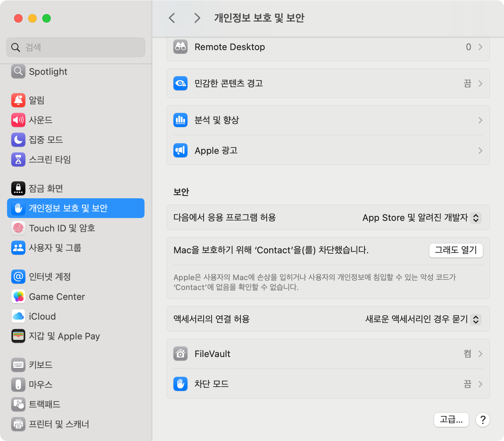504x441 pixels.
Task: Select 사용자 및 그룹 label in sidebar
Action: (x=55, y=248)
